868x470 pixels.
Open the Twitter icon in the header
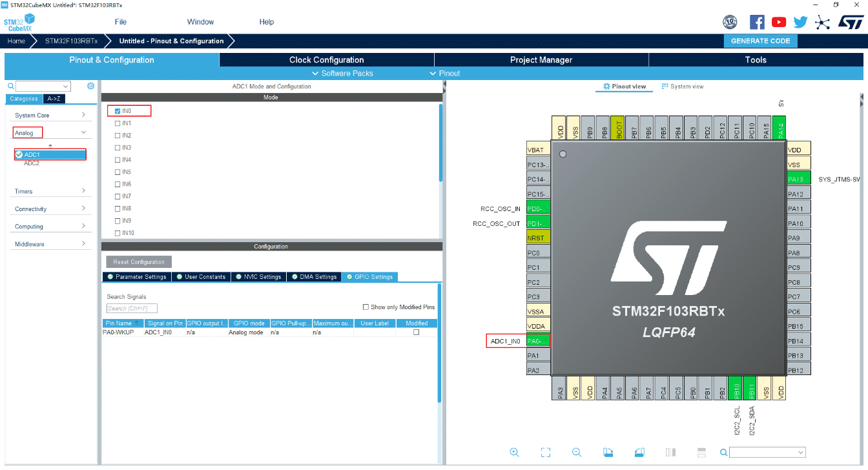pyautogui.click(x=800, y=22)
